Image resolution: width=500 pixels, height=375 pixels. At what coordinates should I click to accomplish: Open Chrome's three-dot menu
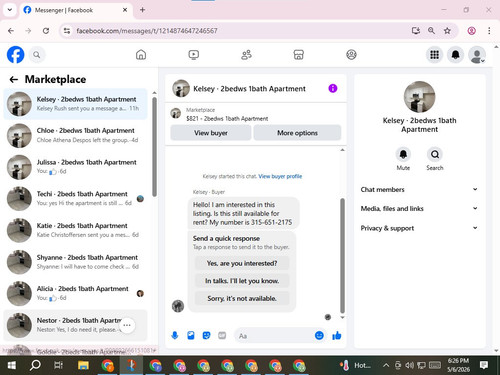click(x=489, y=31)
